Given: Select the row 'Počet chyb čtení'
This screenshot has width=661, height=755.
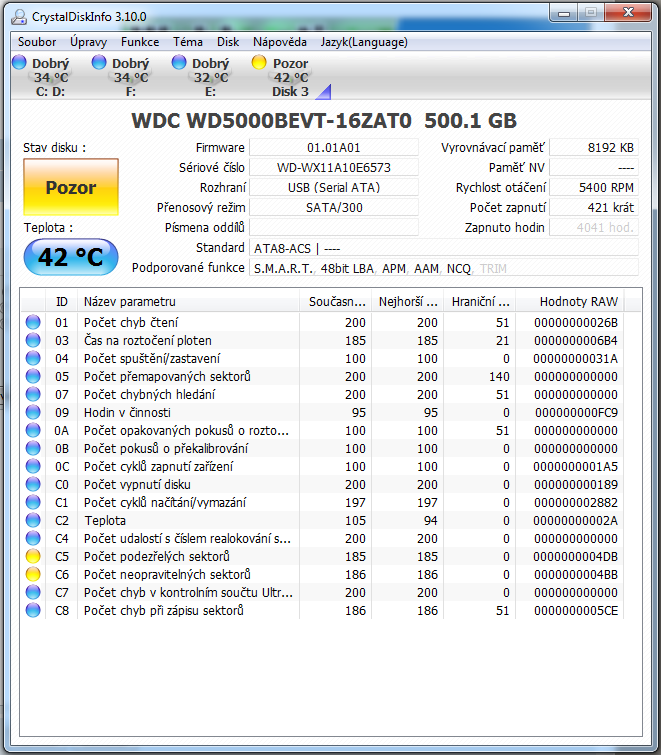Looking at the screenshot, I should [322, 322].
